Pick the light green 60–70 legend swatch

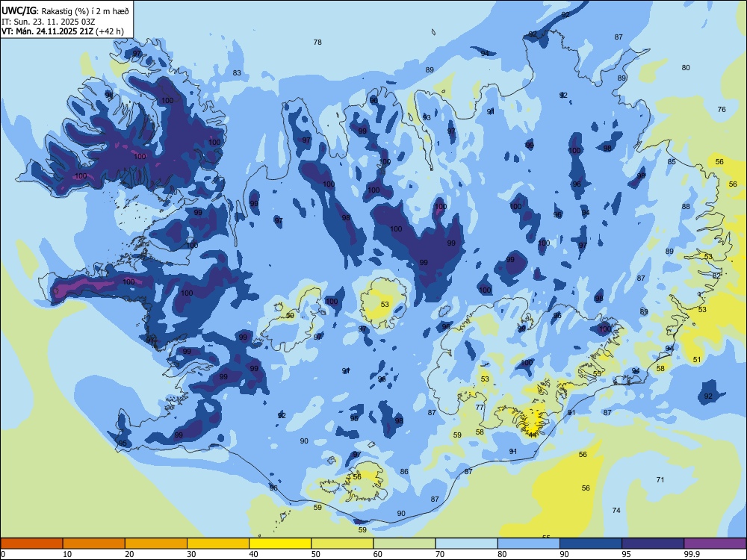tap(404, 544)
